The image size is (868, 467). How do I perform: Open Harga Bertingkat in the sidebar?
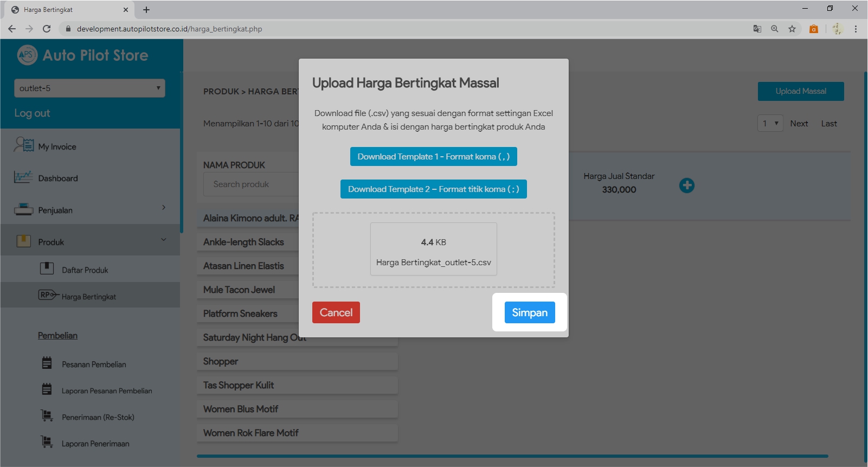[x=88, y=297]
